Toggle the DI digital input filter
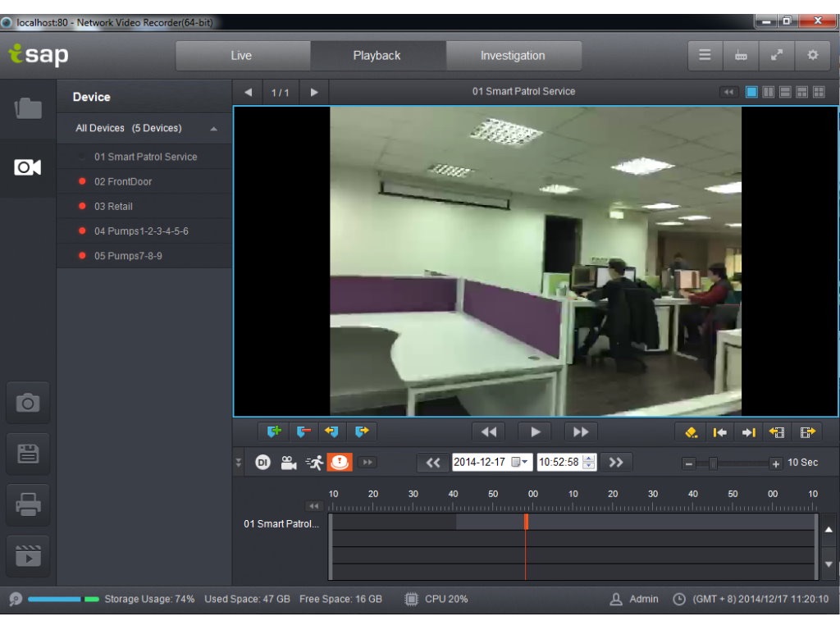This screenshot has width=840, height=630. (x=263, y=463)
